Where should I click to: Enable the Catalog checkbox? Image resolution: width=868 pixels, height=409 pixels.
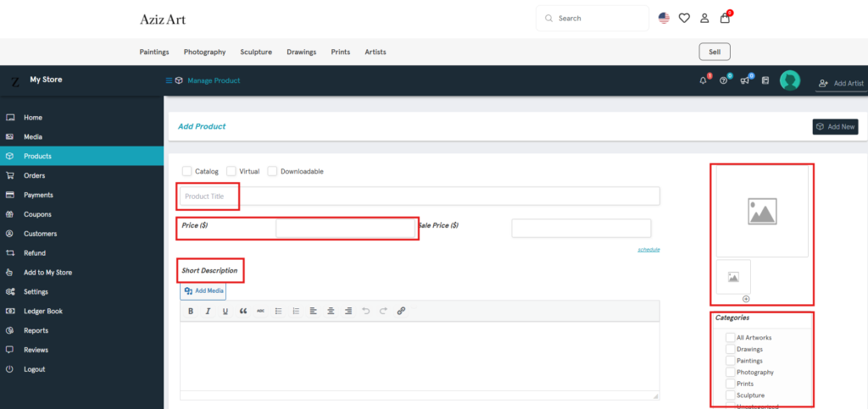point(187,171)
